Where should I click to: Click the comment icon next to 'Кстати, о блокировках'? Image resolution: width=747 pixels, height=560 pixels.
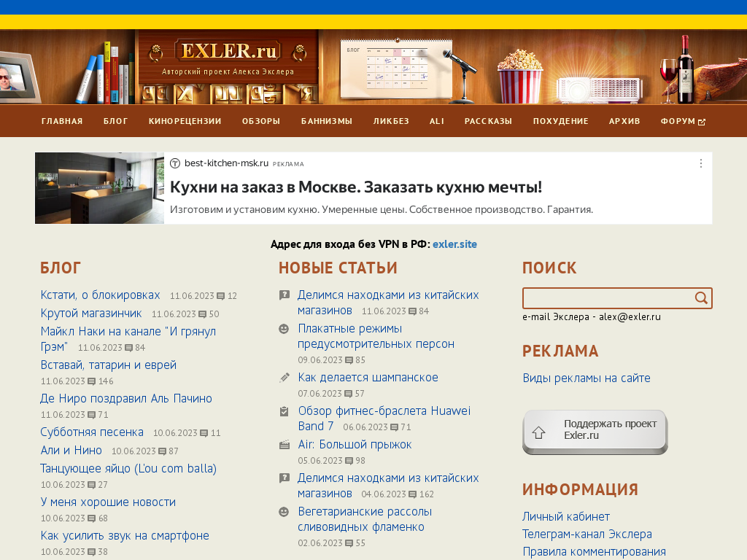click(220, 296)
